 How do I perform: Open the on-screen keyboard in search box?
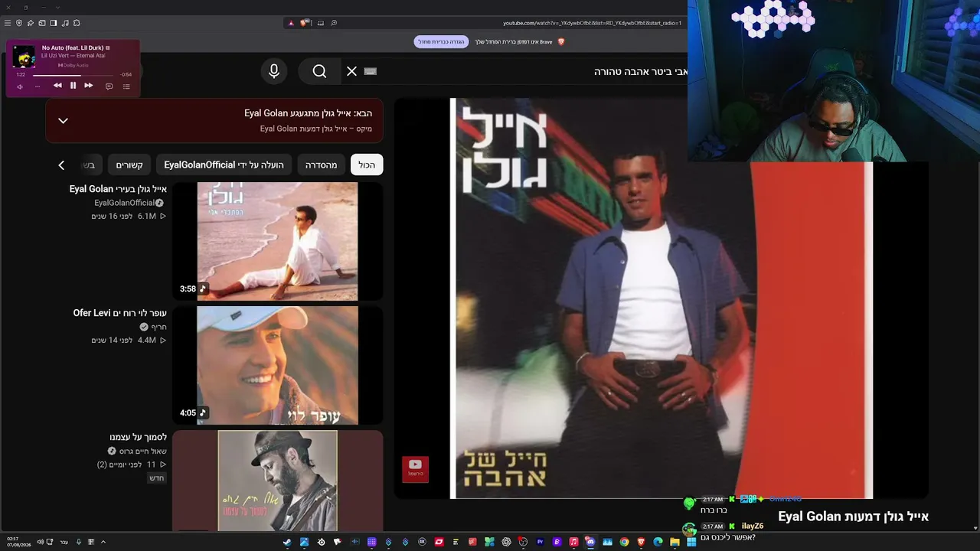click(371, 71)
